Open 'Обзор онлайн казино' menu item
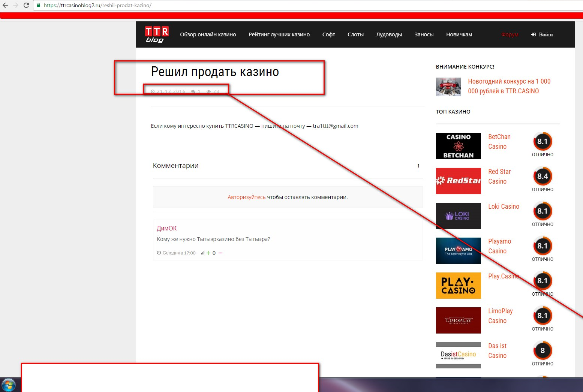Viewport: 583px width, 392px height. (208, 34)
